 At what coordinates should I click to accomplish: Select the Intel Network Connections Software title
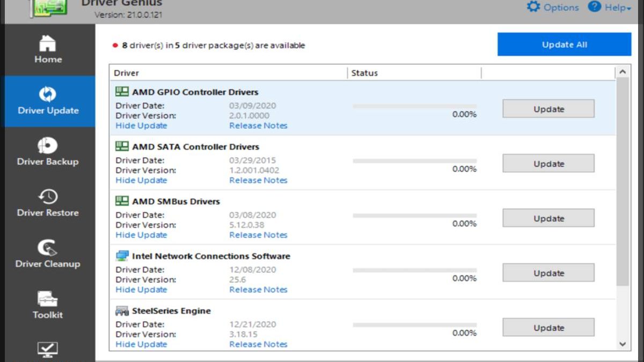click(211, 256)
